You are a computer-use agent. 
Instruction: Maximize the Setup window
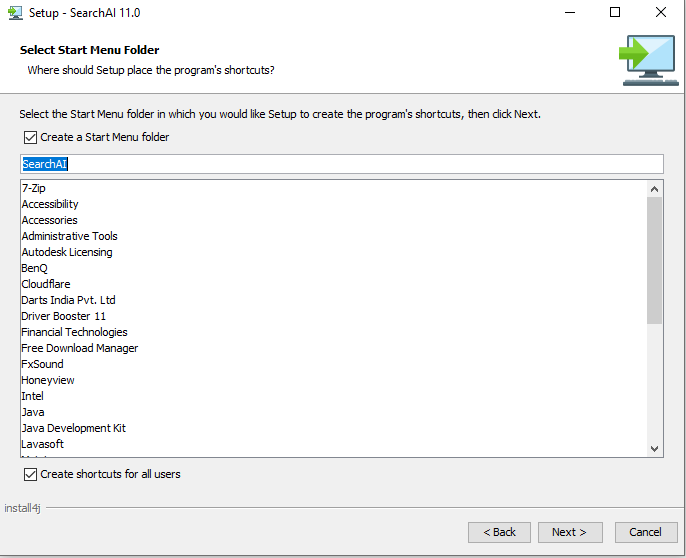(615, 12)
